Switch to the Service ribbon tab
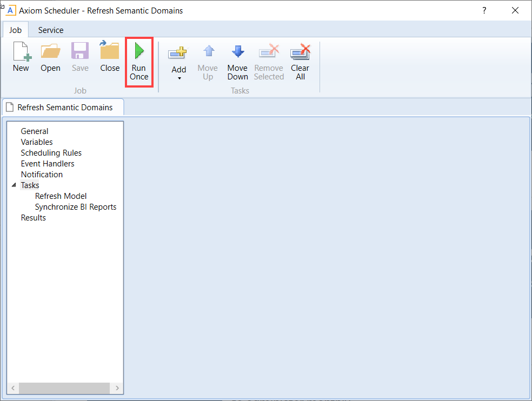Image resolution: width=532 pixels, height=401 pixels. (51, 30)
